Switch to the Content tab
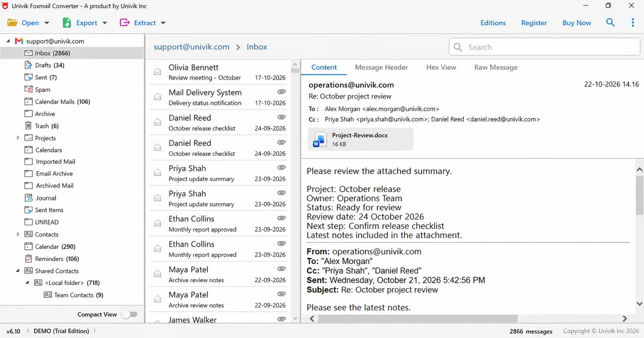 click(x=324, y=67)
